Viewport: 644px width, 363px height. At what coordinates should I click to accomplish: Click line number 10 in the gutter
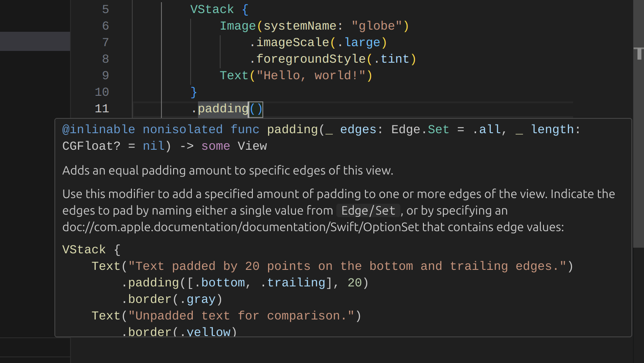coord(102,92)
